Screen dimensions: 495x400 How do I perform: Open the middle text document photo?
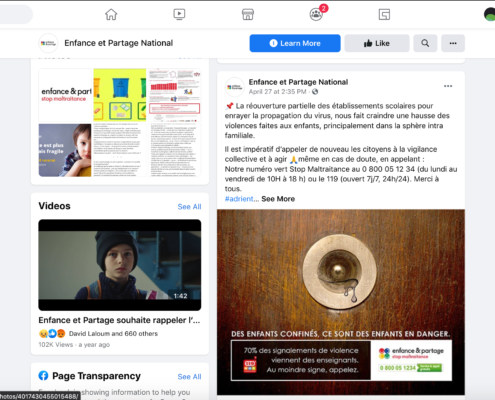tap(120, 150)
